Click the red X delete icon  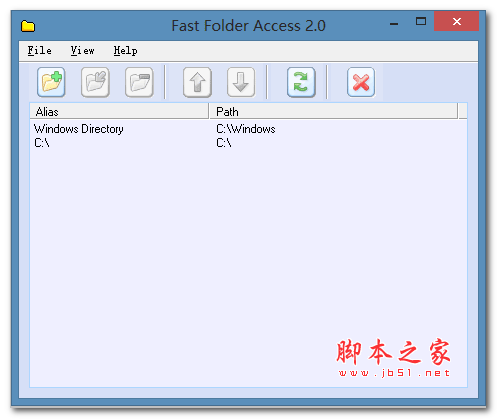[361, 82]
